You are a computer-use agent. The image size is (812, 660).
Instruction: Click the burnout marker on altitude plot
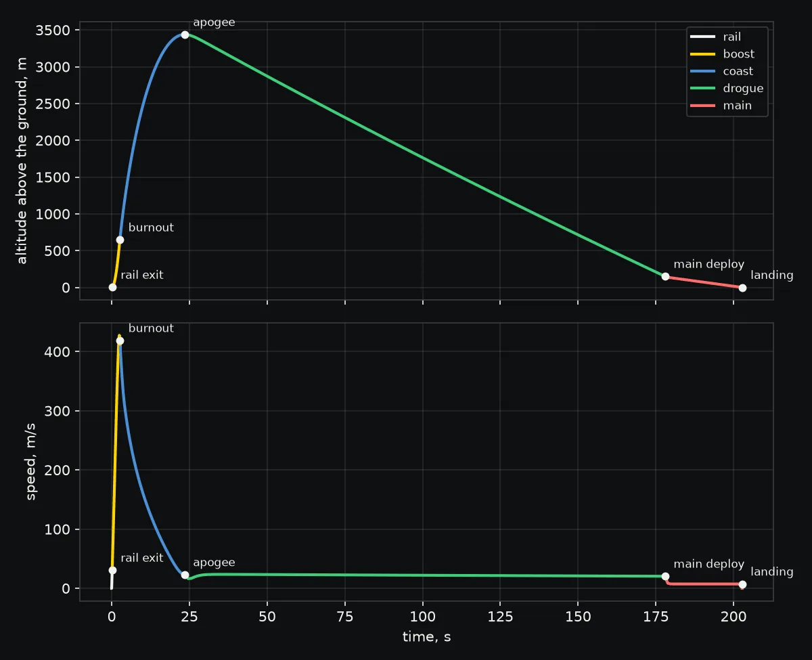point(120,240)
